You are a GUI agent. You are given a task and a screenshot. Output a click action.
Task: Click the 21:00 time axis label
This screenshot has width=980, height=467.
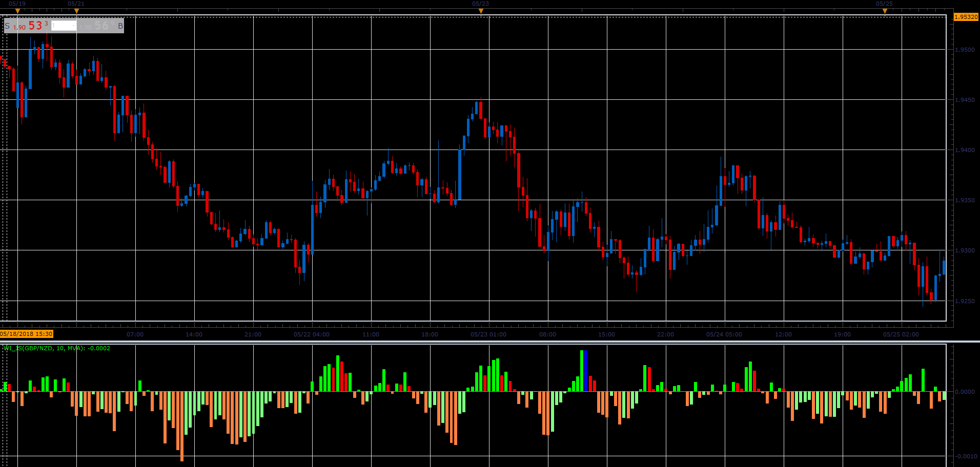coord(253,334)
